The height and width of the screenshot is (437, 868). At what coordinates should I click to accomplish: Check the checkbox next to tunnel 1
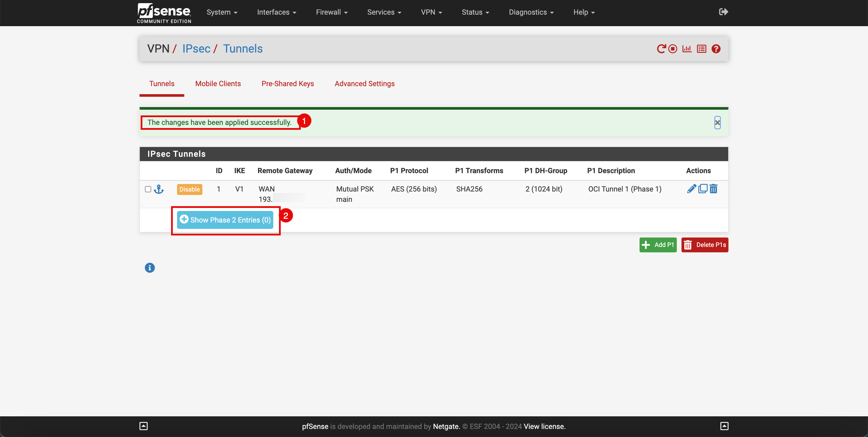148,190
